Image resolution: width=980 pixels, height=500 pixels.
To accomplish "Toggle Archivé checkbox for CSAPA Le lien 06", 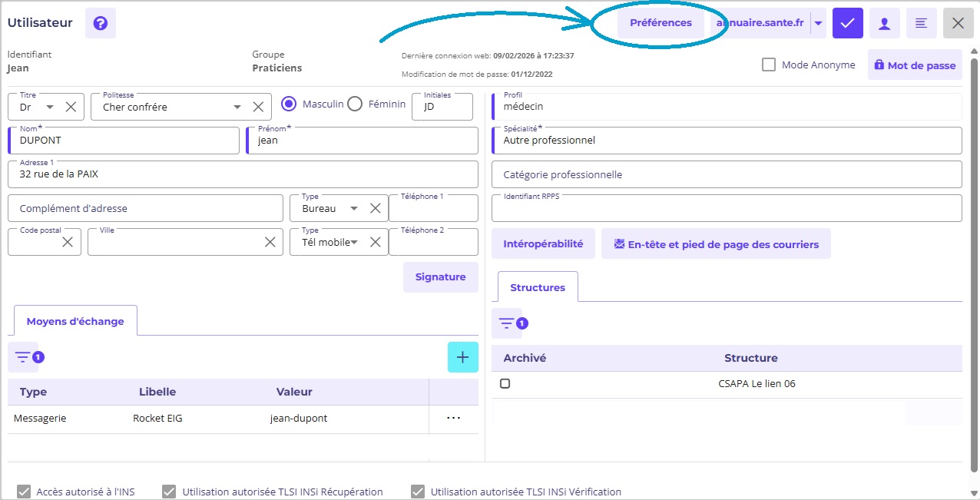I will point(505,383).
